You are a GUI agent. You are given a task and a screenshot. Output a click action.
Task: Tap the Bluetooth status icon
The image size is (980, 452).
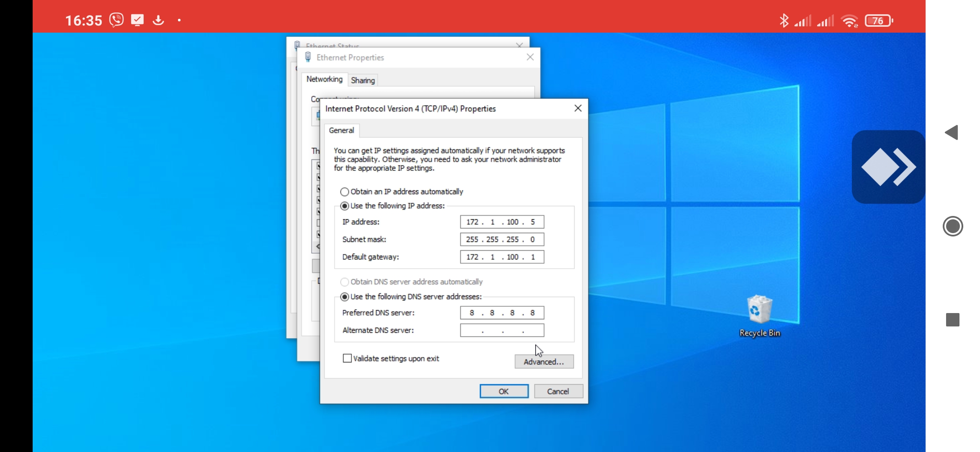click(x=784, y=21)
